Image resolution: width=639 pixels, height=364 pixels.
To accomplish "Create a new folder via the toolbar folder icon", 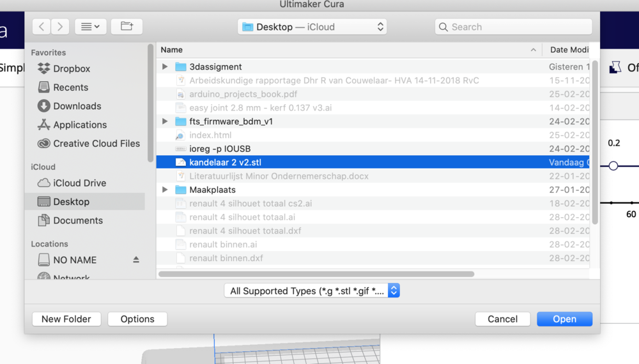I will 127,27.
